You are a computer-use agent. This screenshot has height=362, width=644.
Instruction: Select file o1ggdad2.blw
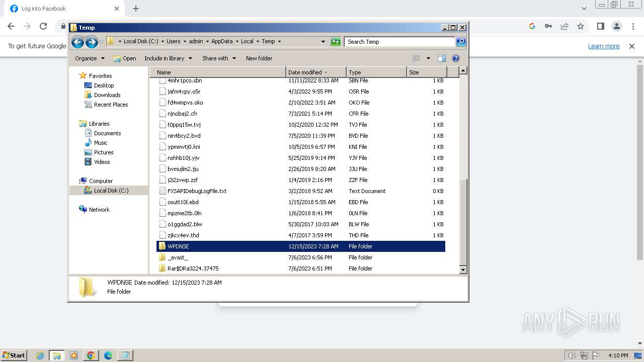tap(301, 224)
